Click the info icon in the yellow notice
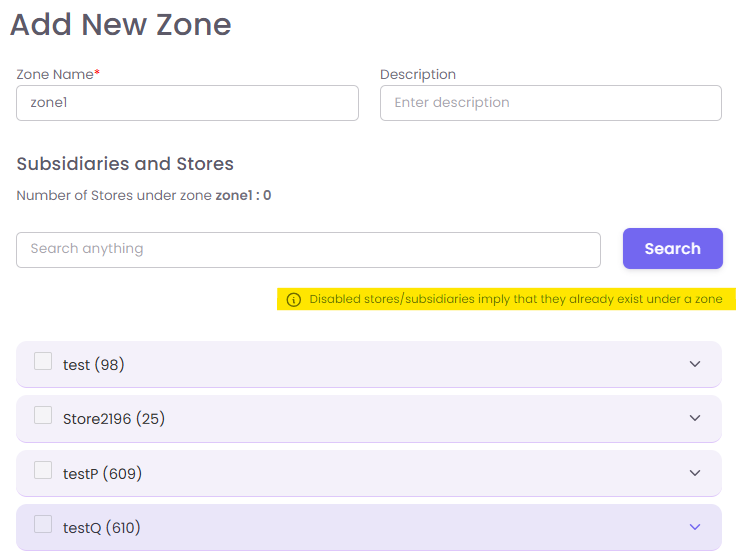Viewport: 744px width, 552px height. (x=293, y=299)
